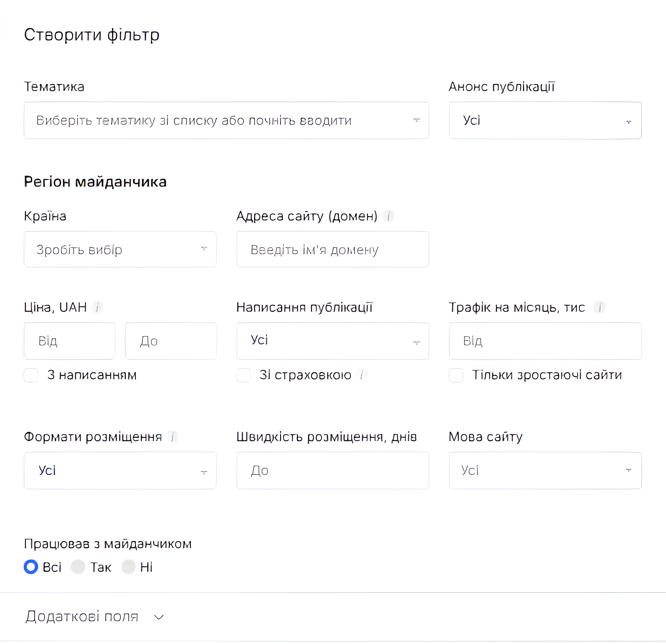This screenshot has height=644, width=666.
Task: Focus the domain name input field
Action: [x=333, y=249]
